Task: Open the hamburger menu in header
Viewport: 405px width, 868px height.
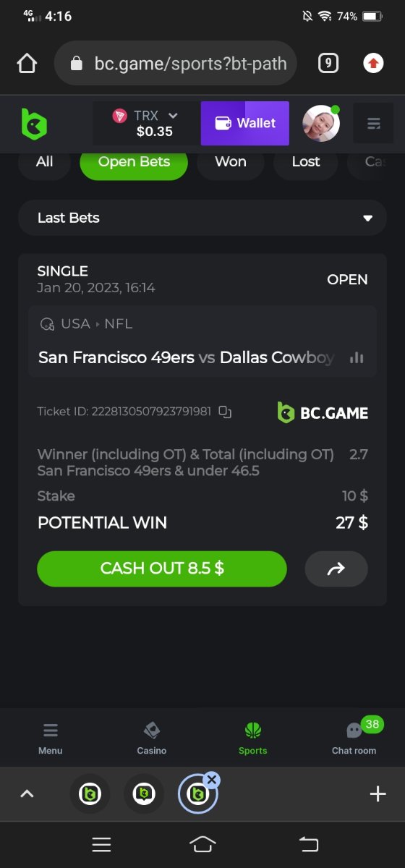Action: 374,124
